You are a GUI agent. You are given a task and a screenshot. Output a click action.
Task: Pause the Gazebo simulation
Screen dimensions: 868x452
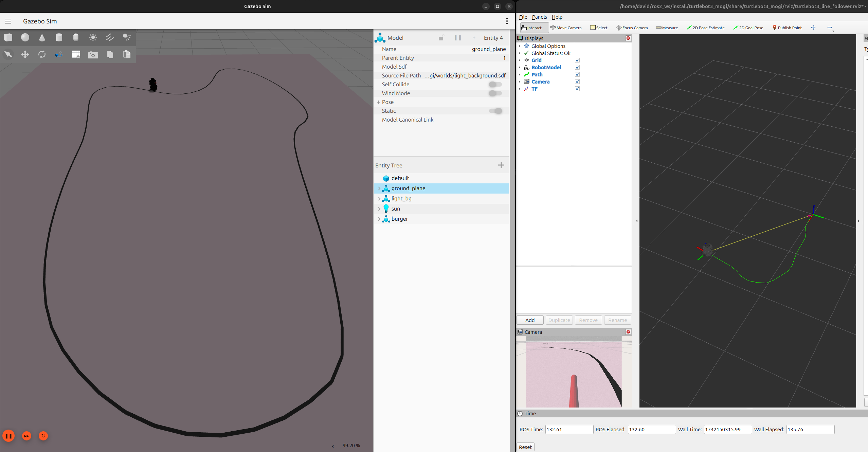click(9, 436)
